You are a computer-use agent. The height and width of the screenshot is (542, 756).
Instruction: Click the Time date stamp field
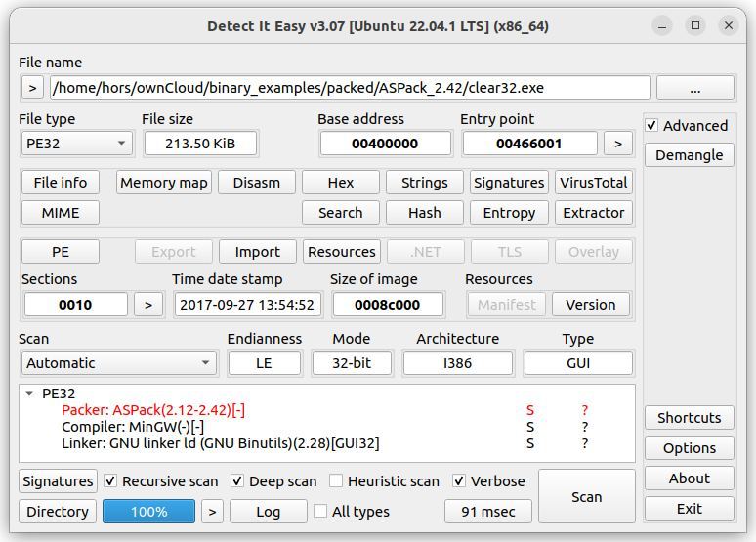coord(247,305)
